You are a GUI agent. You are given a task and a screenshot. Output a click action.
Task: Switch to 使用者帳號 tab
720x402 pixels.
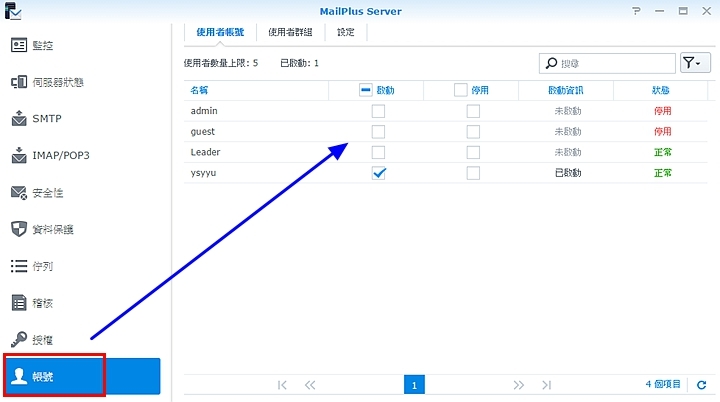[220, 32]
